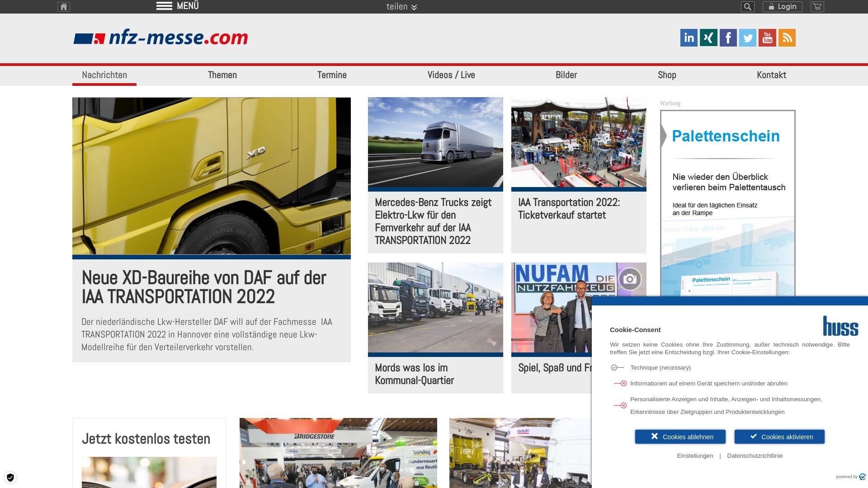The image size is (868, 488).
Task: Expand the teilen share dropdown
Action: coord(402,7)
